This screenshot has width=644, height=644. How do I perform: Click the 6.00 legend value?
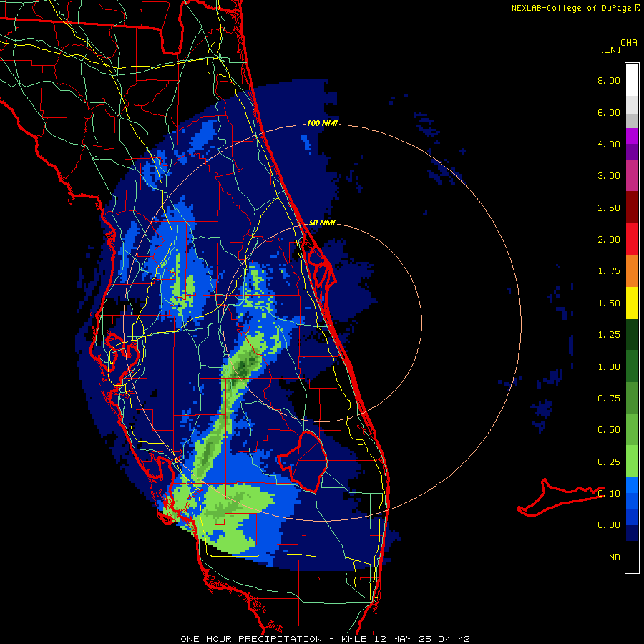609,112
